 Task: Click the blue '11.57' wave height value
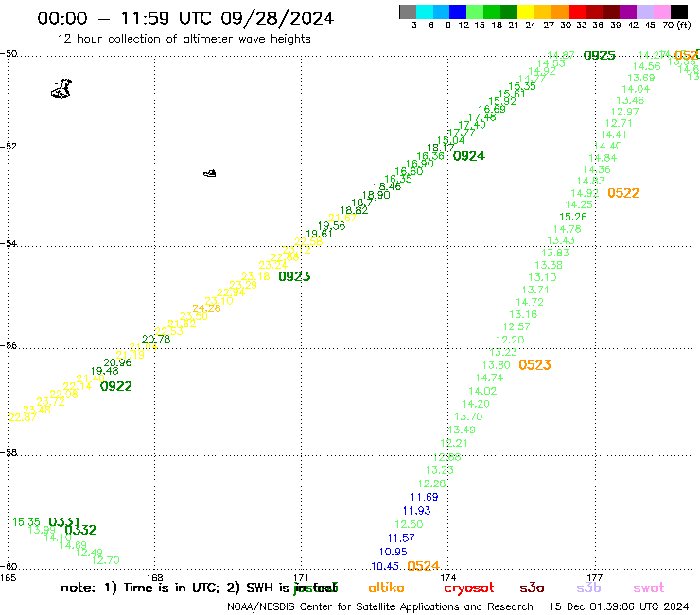pyautogui.click(x=401, y=538)
